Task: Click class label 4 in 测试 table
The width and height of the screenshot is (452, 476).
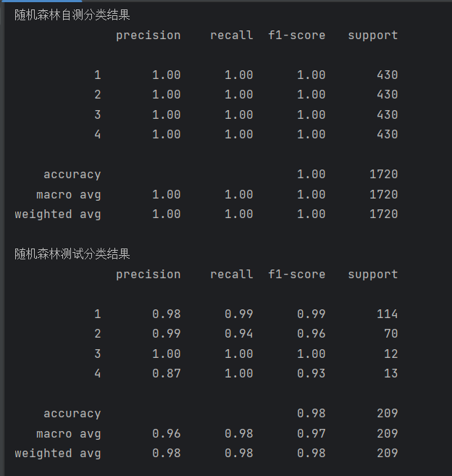Action: 98,374
